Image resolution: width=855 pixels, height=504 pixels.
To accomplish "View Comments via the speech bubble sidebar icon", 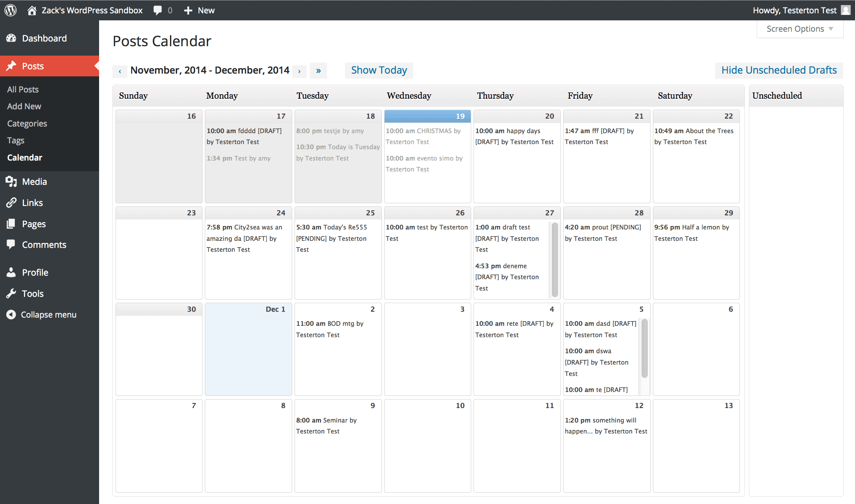I will coord(12,244).
